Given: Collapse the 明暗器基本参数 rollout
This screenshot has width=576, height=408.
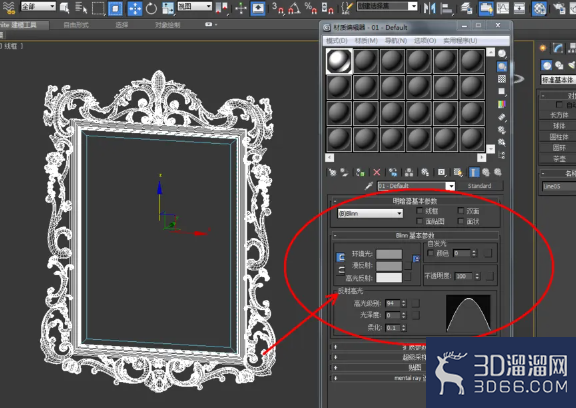Looking at the screenshot, I should click(415, 201).
